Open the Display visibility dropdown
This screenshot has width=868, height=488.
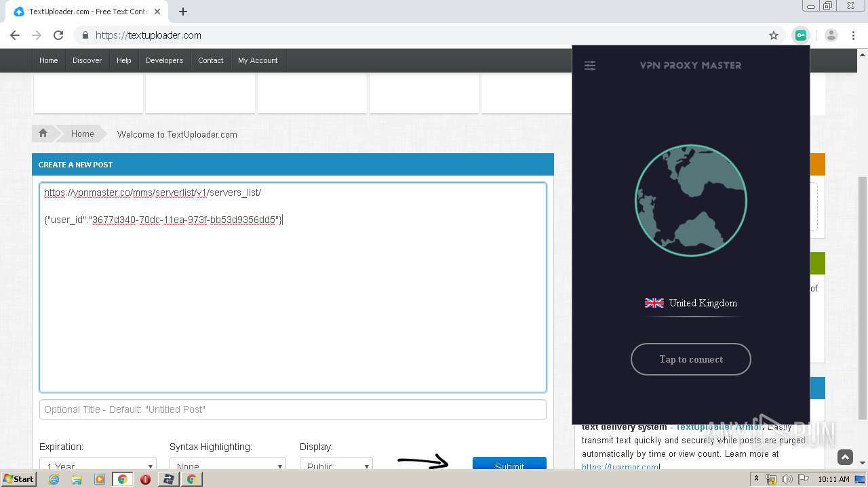coord(336,464)
